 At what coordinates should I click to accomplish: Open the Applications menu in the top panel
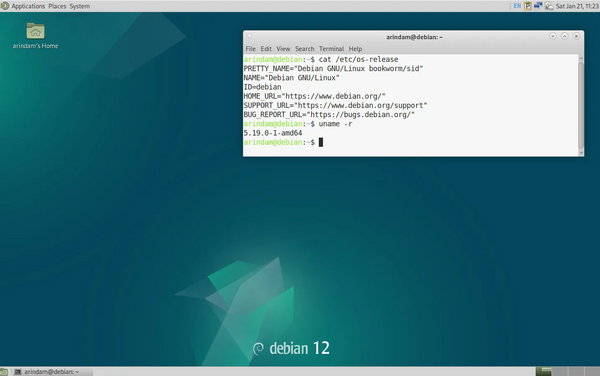coord(28,6)
